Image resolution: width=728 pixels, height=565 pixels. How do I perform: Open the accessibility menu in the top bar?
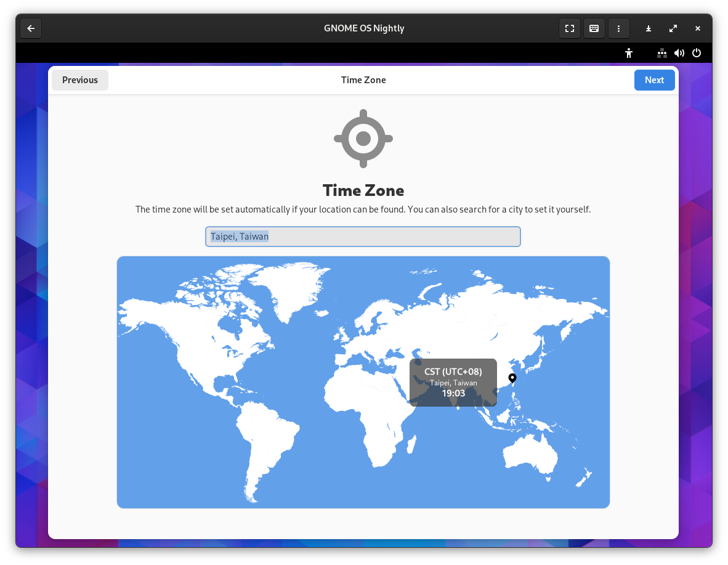[629, 53]
